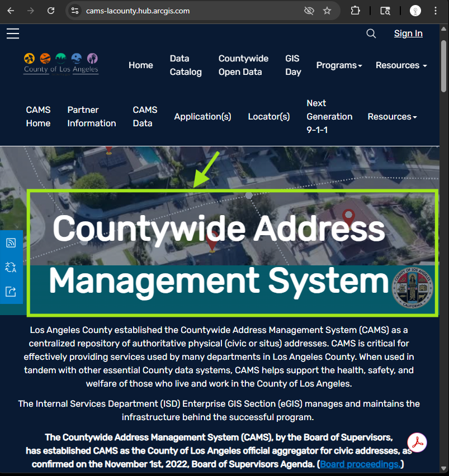Bookmark this page with the star icon

327,11
